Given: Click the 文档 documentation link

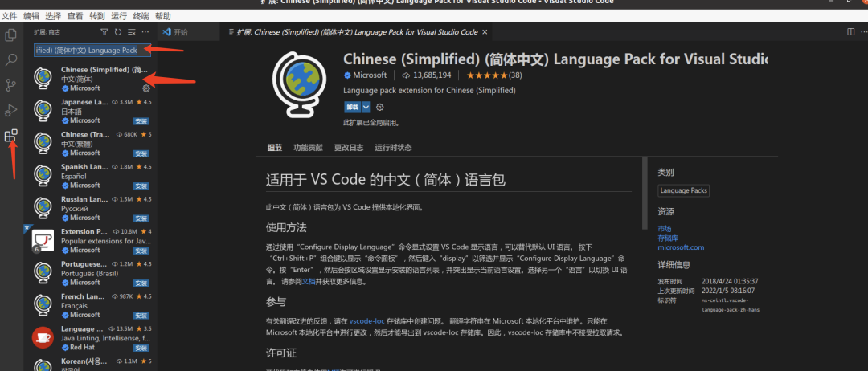Looking at the screenshot, I should (309, 281).
